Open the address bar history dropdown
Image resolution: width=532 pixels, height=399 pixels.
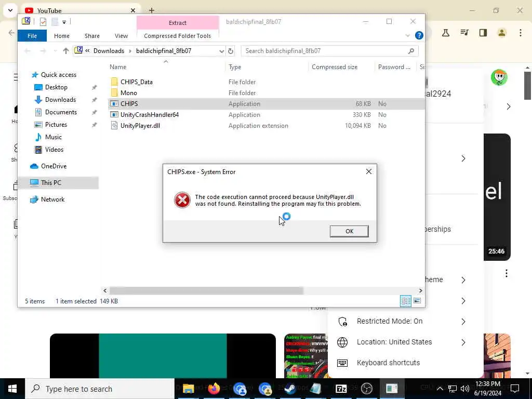[x=221, y=51]
